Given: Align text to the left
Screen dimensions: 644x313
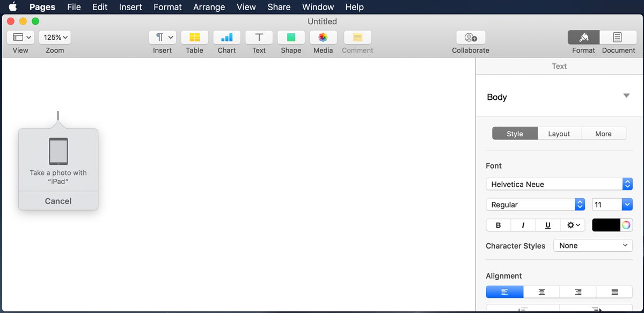Looking at the screenshot, I should [x=504, y=292].
